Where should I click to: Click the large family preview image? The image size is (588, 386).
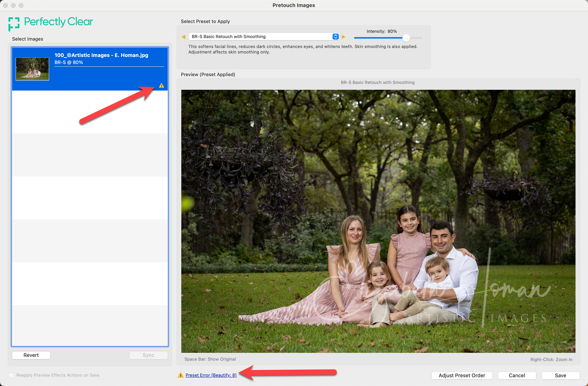point(378,221)
